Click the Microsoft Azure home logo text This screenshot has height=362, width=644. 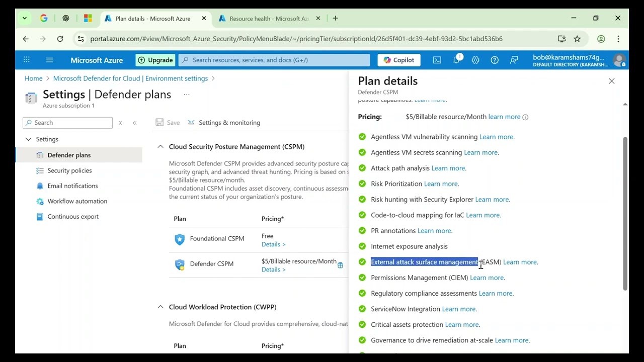pos(97,60)
